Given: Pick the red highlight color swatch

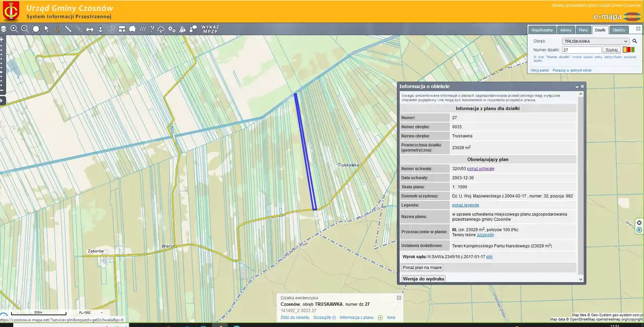Looking at the screenshot, I should 629,50.
